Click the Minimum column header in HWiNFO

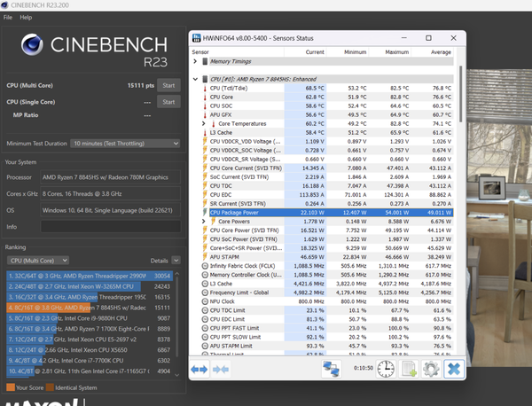pos(355,52)
